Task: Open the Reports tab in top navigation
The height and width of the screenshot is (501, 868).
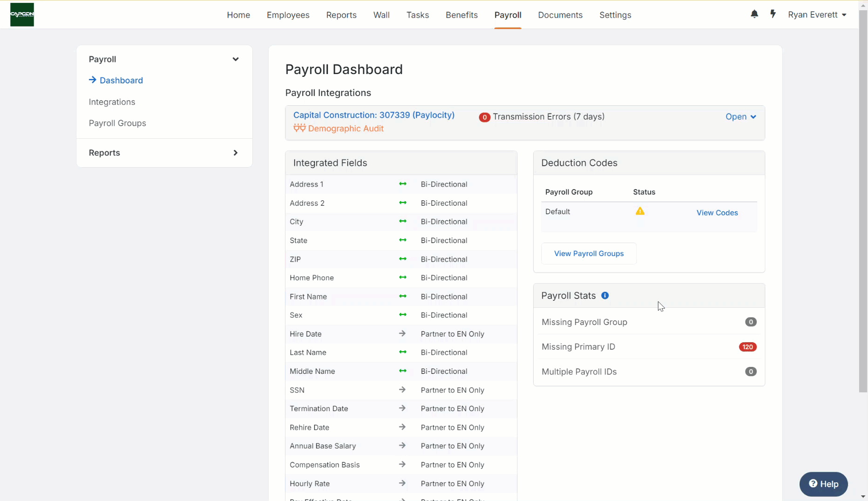Action: pyautogui.click(x=341, y=15)
